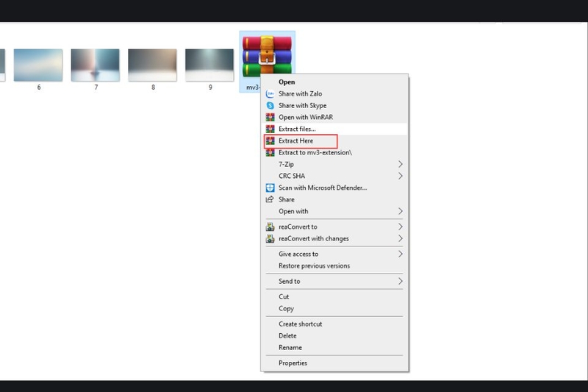Image resolution: width=588 pixels, height=392 pixels.
Task: Click the reaConvert icon beside reaConvert to
Action: coord(270,227)
